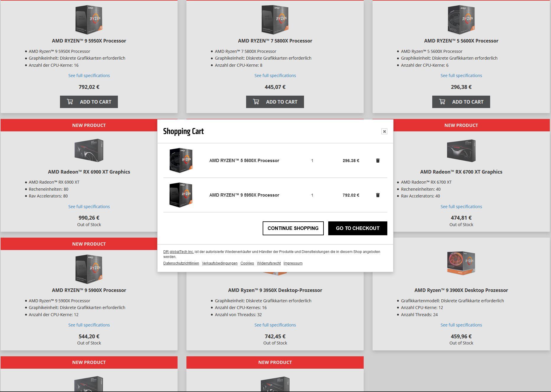The height and width of the screenshot is (392, 551).
Task: Click the Ryzen 9 5950X product card image
Action: [x=89, y=19]
